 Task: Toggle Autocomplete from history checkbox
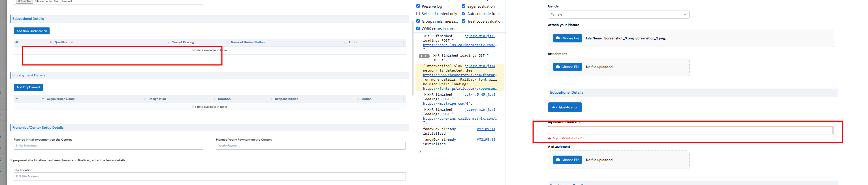tap(464, 14)
